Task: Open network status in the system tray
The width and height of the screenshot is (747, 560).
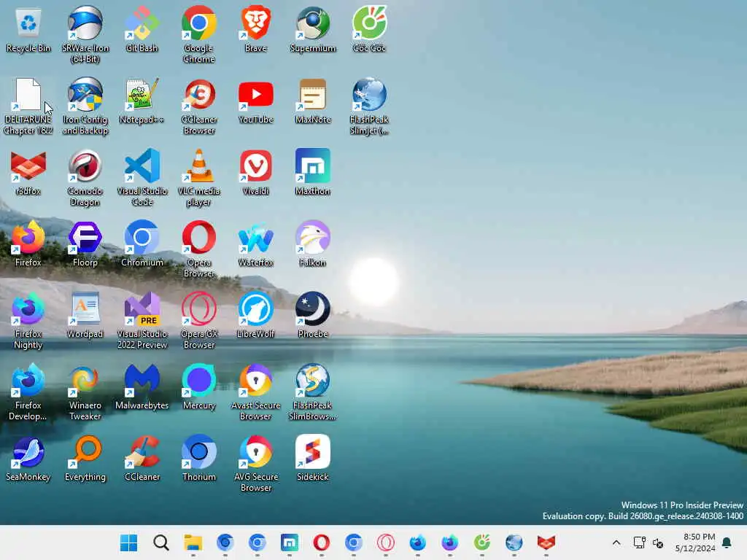Action: tap(639, 542)
